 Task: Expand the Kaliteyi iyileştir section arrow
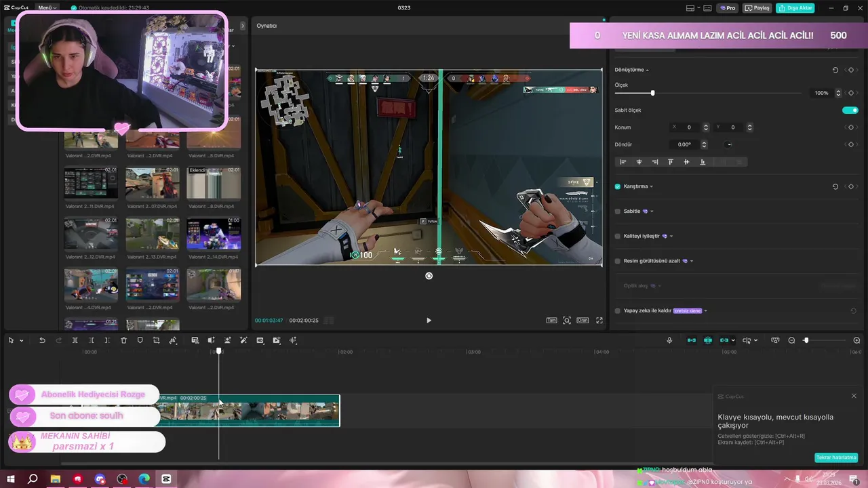pyautogui.click(x=671, y=236)
